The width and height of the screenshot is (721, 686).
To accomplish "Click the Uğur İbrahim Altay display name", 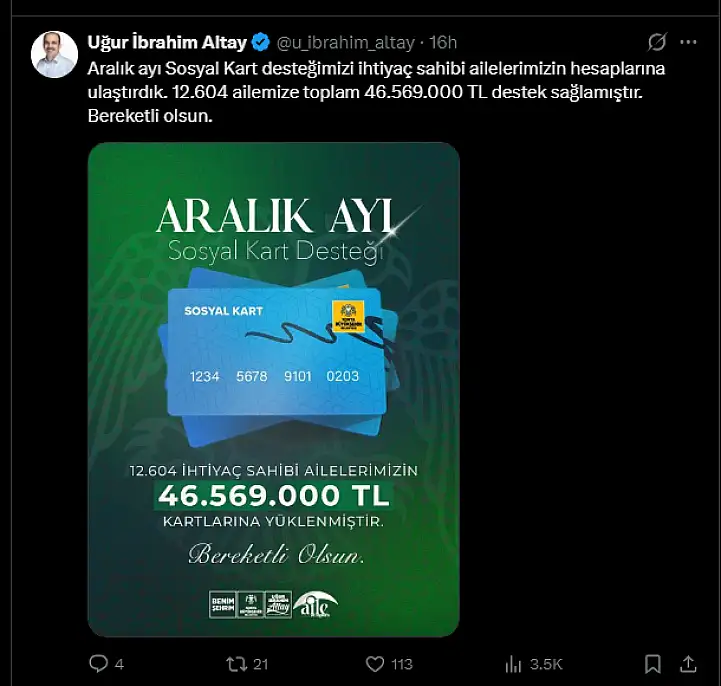I will point(167,42).
